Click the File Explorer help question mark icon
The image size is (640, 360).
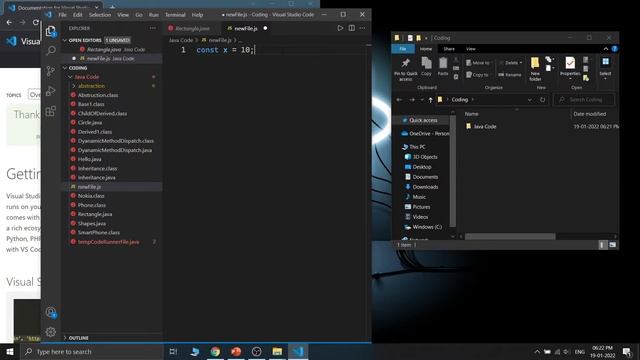click(614, 49)
